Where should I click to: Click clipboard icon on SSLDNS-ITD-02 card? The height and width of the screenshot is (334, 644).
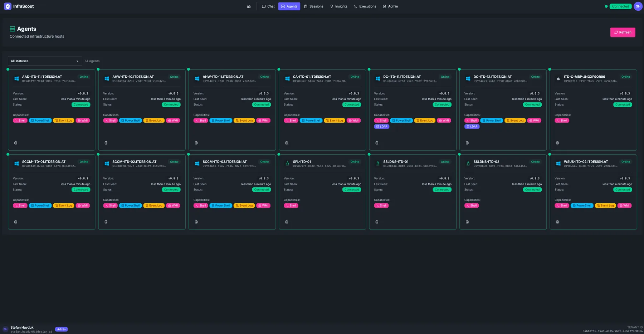[x=467, y=222]
